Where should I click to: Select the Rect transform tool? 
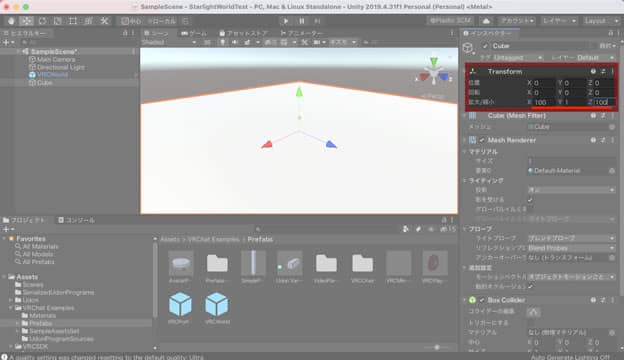73,21
